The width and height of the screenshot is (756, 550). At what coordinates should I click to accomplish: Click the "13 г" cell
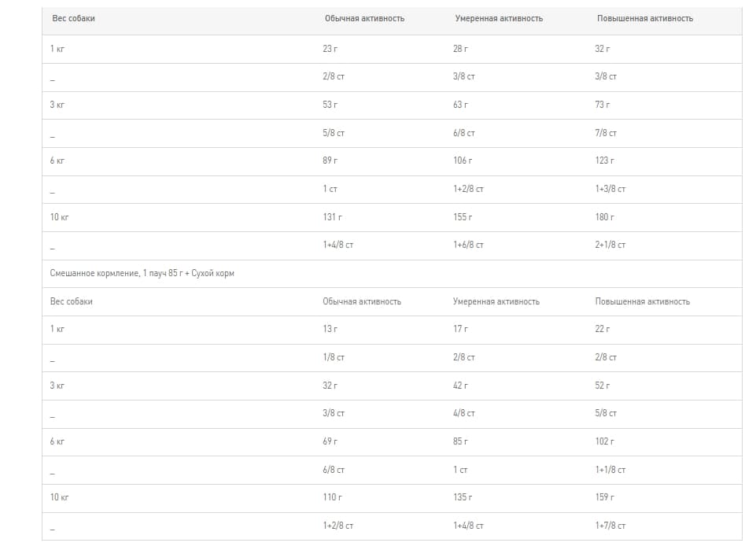point(330,329)
